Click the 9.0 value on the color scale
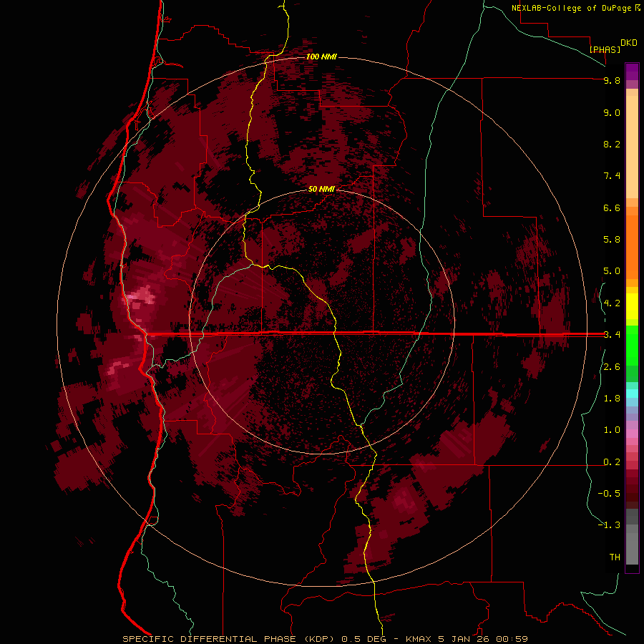644x644 pixels. tap(612, 112)
